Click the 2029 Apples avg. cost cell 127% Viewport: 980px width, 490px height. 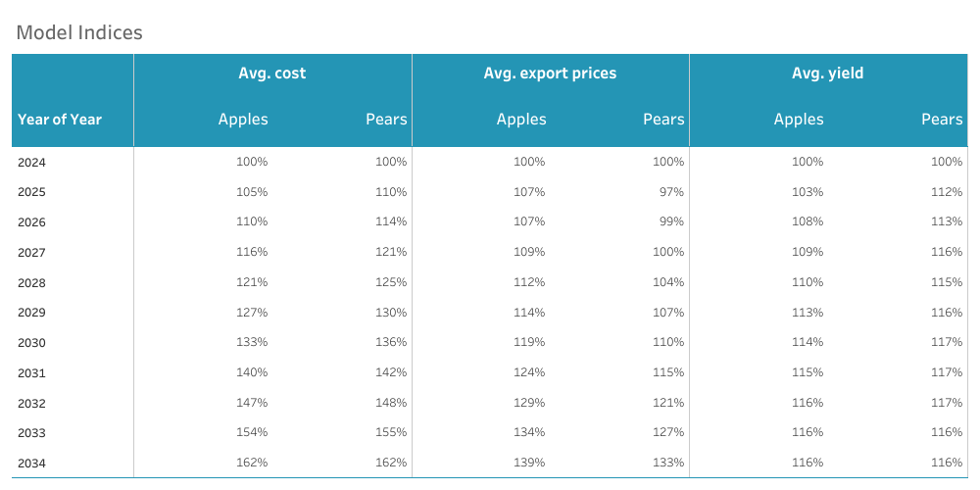252,313
